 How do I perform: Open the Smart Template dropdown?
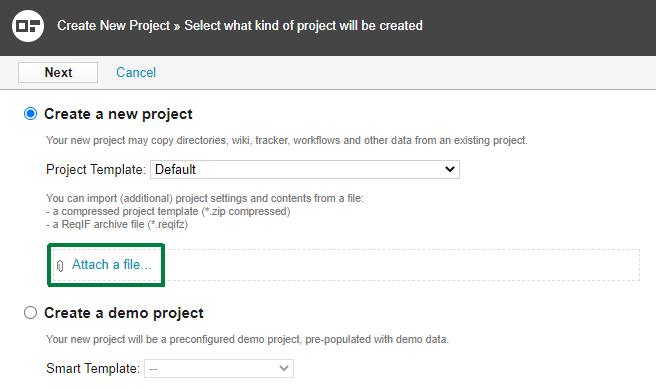pos(219,369)
